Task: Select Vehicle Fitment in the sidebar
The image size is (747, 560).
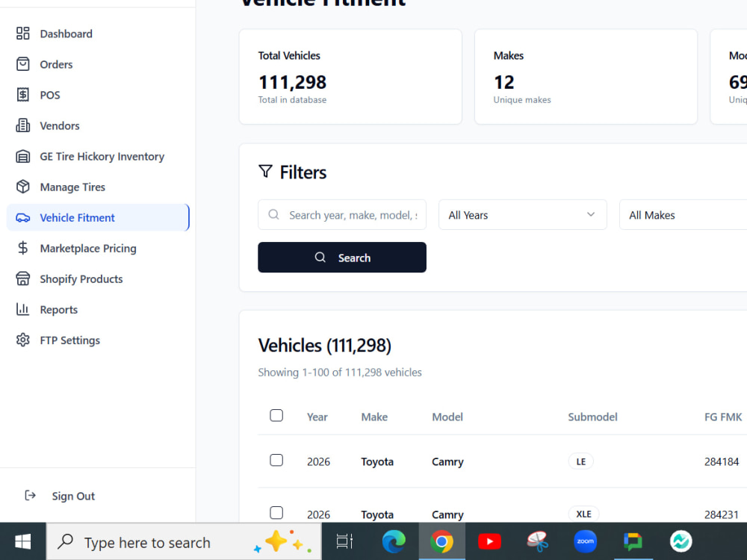Action: click(x=98, y=217)
